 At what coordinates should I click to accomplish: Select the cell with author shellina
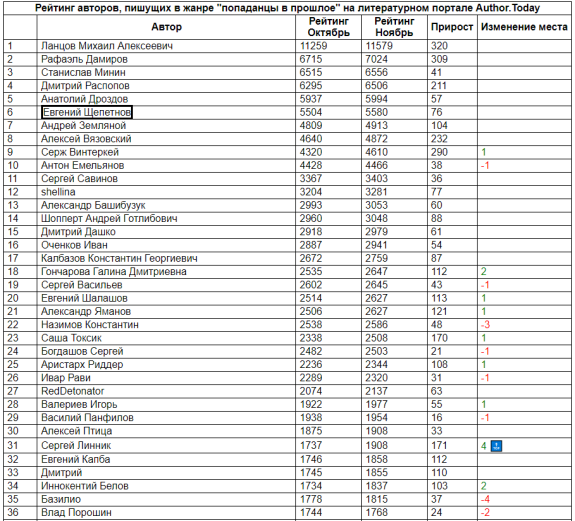pos(166,192)
